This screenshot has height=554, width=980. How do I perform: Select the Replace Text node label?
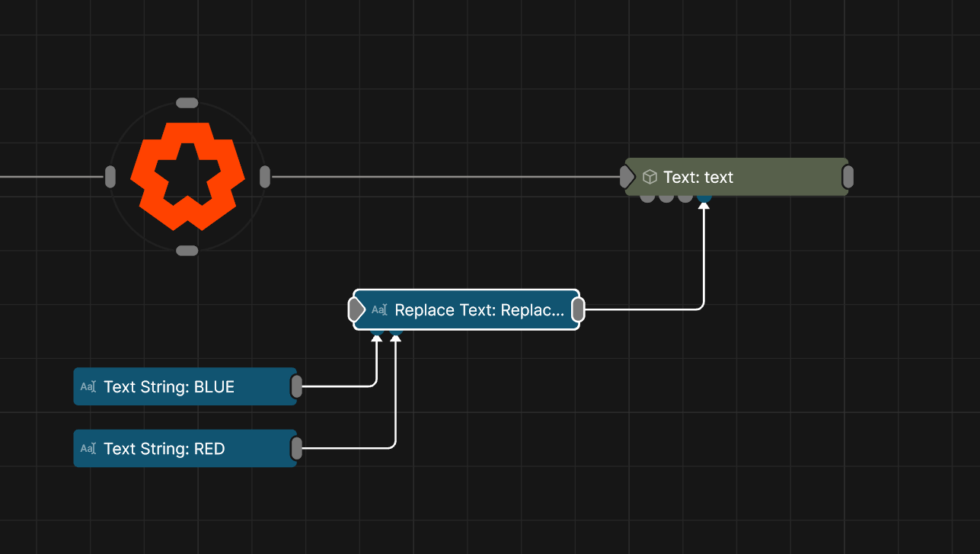pyautogui.click(x=480, y=310)
